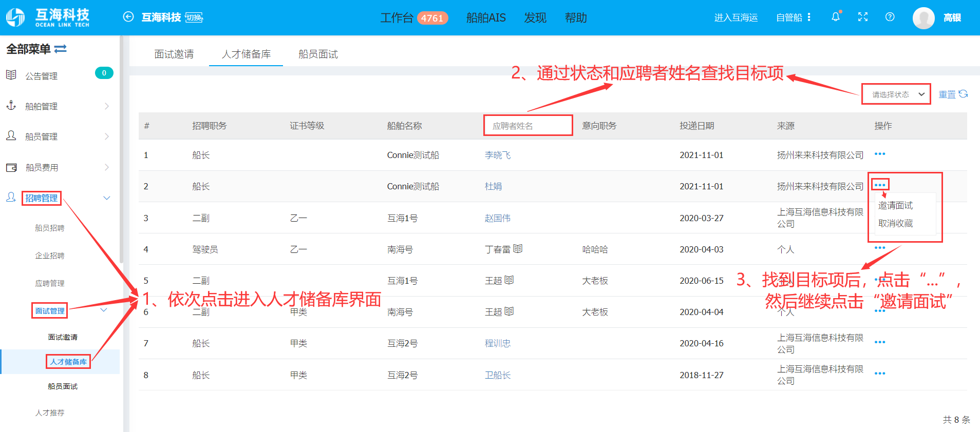Open applicant 赵国伟 profile link

(498, 218)
